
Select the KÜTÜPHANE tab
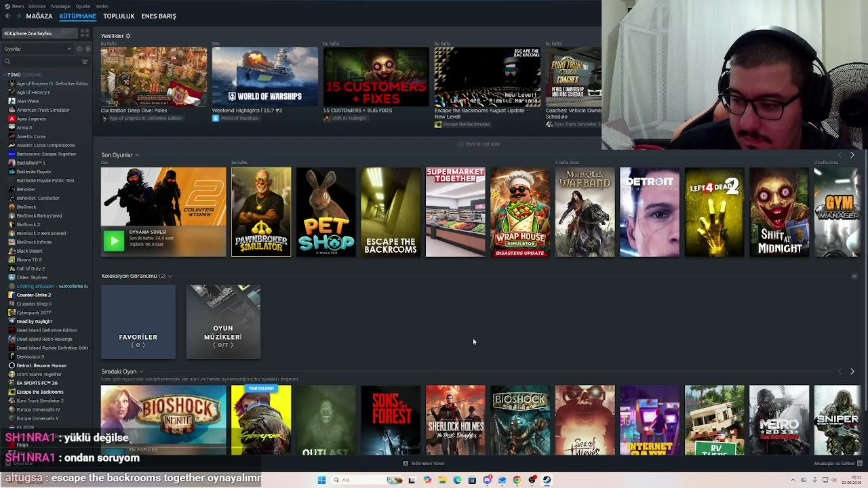78,16
